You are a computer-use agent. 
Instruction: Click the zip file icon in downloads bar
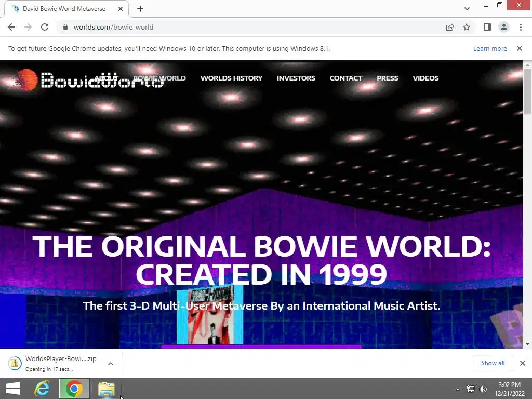pyautogui.click(x=15, y=363)
